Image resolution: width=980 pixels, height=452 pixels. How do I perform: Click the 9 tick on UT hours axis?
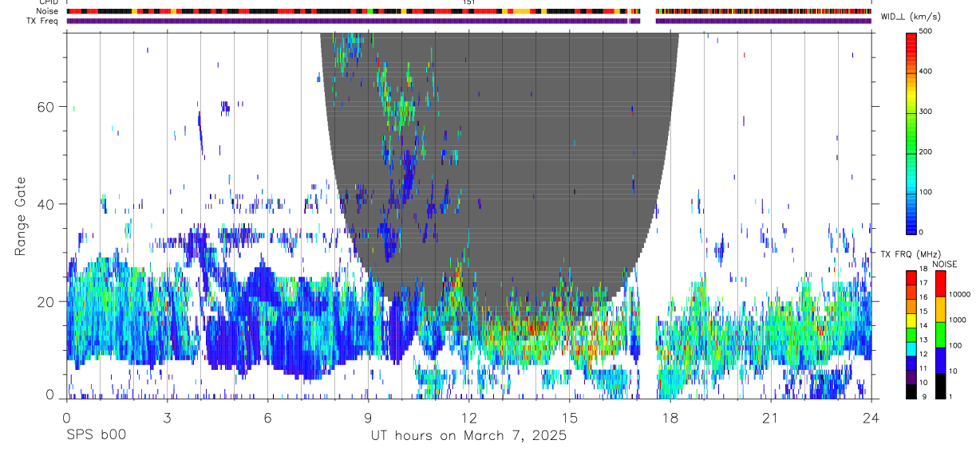click(x=368, y=418)
